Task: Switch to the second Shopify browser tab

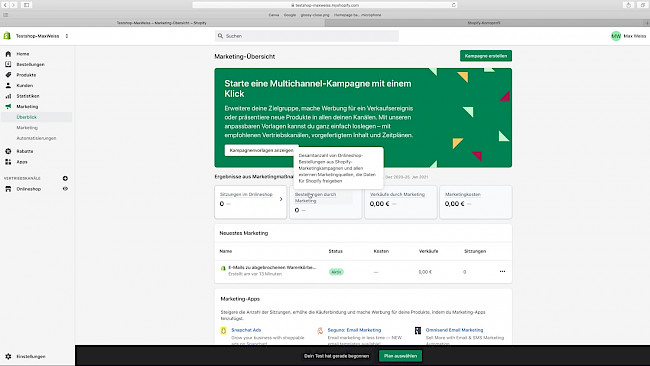Action: pos(484,23)
